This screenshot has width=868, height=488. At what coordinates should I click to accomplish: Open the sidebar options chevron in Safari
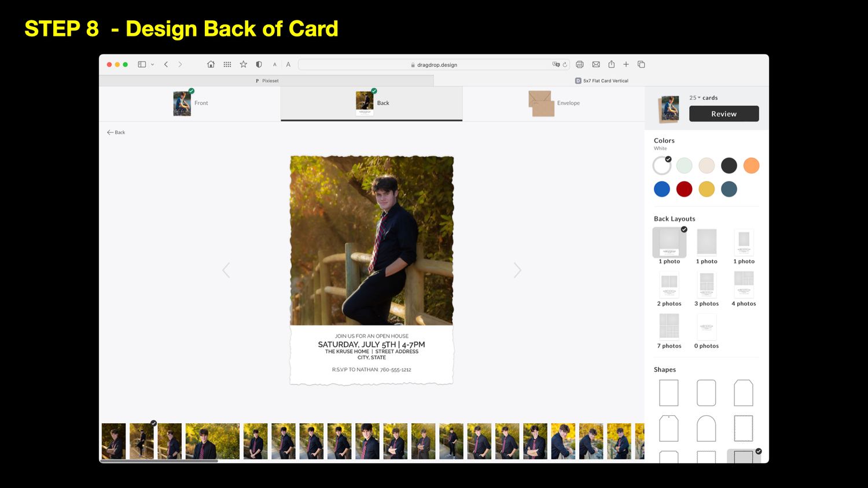[153, 65]
